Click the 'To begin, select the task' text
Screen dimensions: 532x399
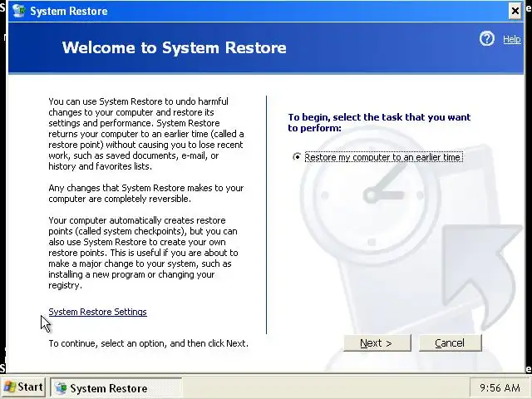tap(379, 122)
